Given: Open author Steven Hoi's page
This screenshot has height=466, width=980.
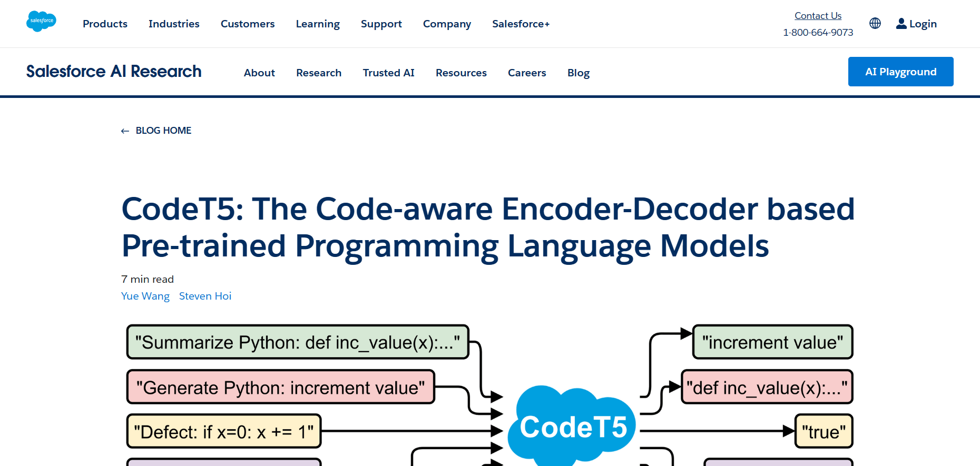Looking at the screenshot, I should tap(205, 296).
